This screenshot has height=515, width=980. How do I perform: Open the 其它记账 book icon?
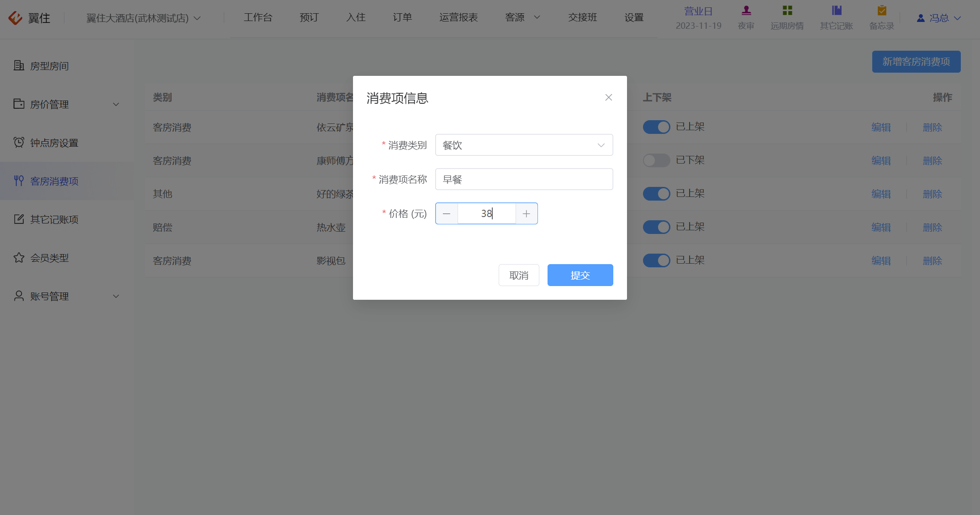pyautogui.click(x=837, y=10)
